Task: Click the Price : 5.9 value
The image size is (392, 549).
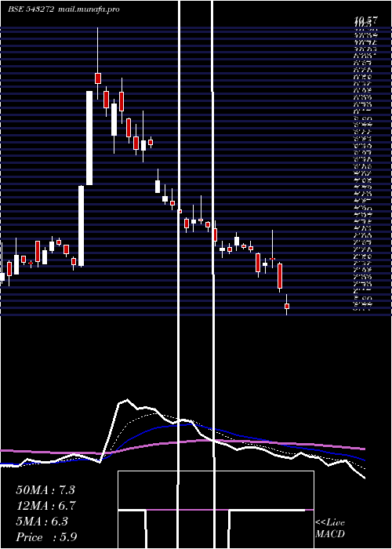Action: 46,537
